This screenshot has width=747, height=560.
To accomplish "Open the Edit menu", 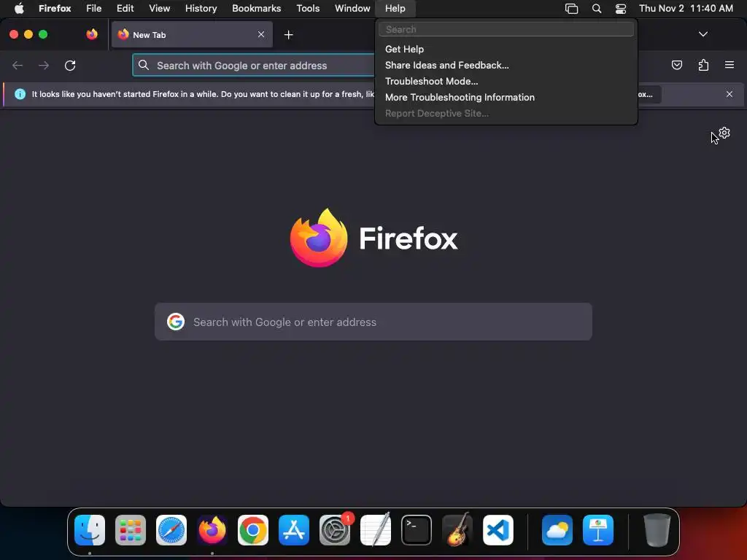I will coord(125,9).
